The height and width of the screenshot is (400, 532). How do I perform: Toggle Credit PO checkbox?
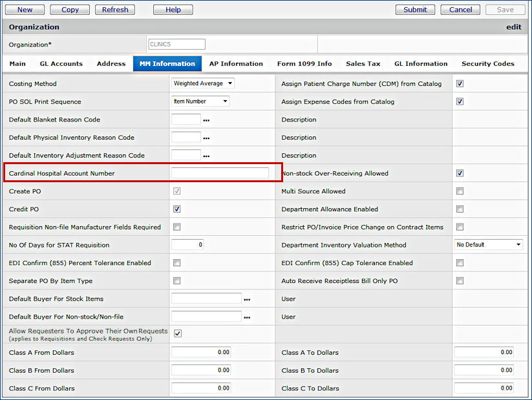[177, 209]
